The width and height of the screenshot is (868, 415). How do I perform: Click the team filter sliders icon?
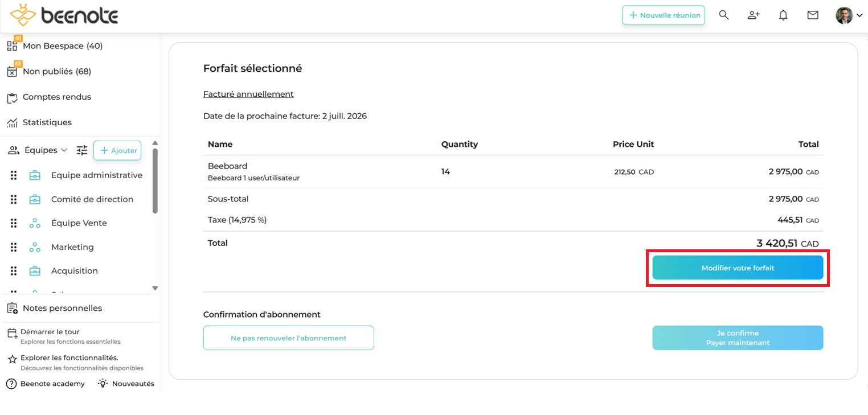point(82,150)
